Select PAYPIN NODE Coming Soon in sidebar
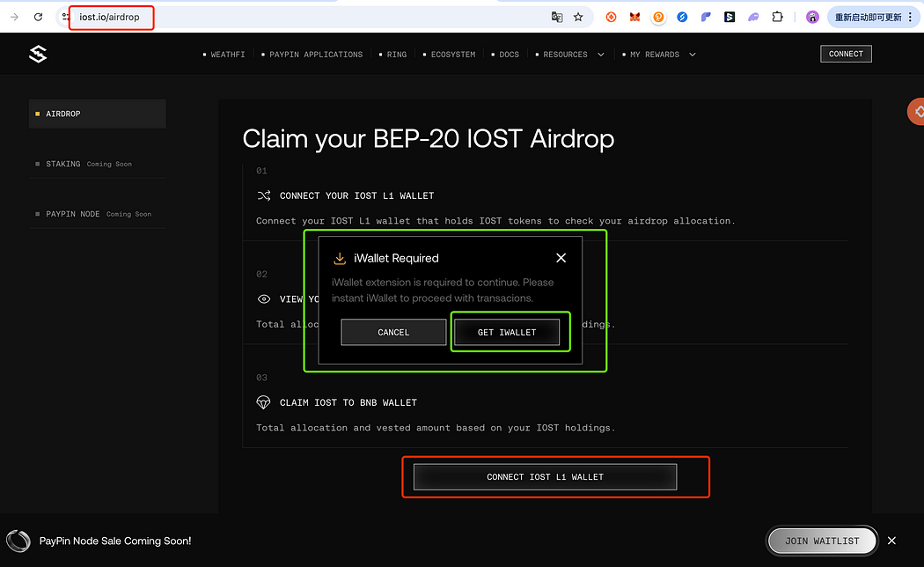Image resolution: width=924 pixels, height=567 pixels. [97, 214]
